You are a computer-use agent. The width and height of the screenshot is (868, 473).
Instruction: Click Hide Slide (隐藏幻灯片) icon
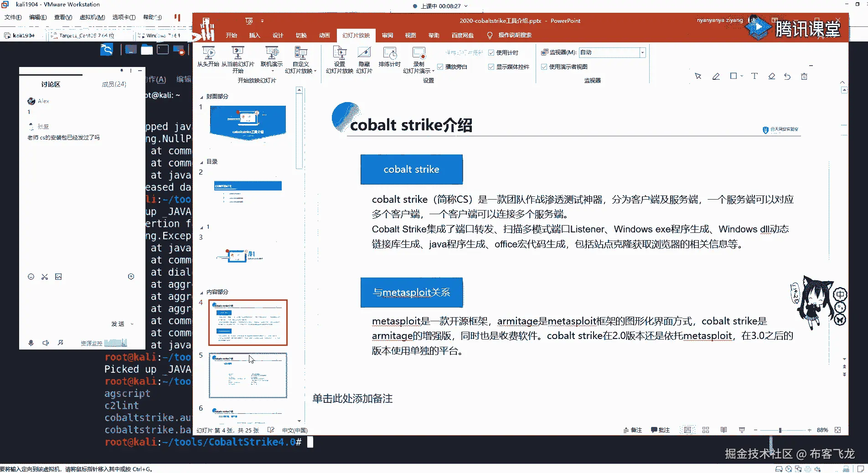364,59
